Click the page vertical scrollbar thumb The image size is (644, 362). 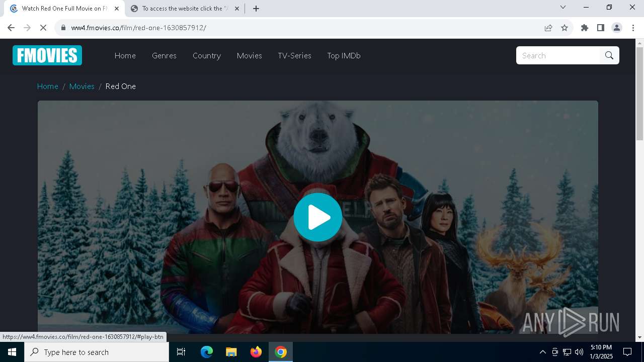coord(639,94)
